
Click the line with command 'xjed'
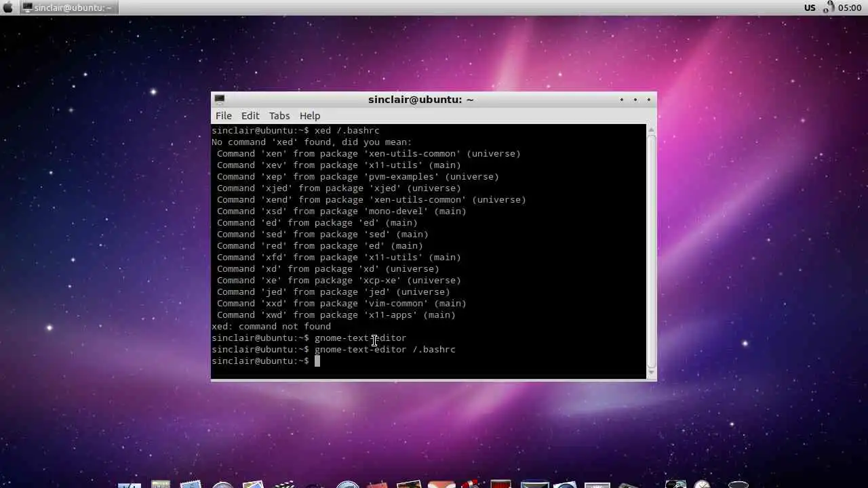(x=338, y=188)
